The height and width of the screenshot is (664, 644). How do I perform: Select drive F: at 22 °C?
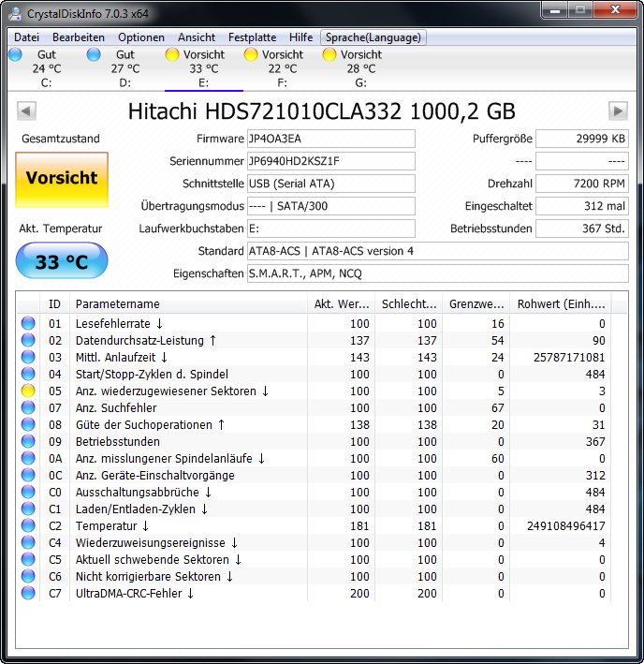[x=283, y=68]
